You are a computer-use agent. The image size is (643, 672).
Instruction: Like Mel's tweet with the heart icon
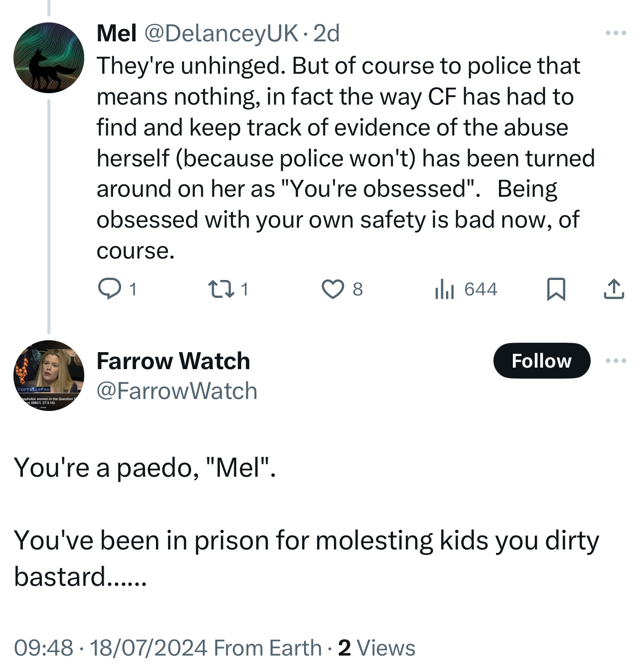(332, 289)
